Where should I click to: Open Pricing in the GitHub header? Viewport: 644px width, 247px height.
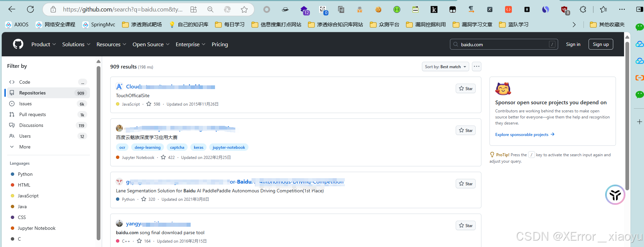(220, 44)
